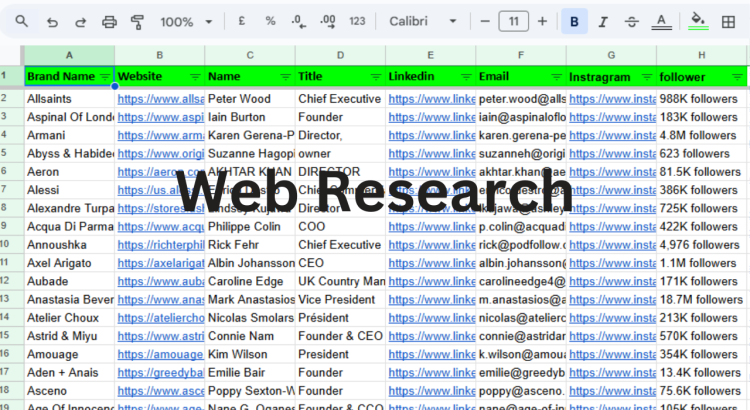The image size is (750, 410).
Task: Open the Allsaints website link
Action: (161, 99)
